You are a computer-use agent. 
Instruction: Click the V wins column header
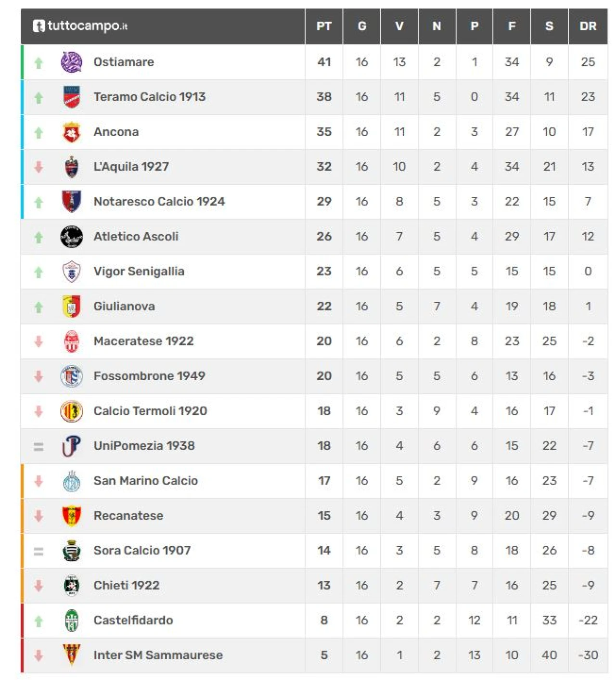pyautogui.click(x=399, y=26)
